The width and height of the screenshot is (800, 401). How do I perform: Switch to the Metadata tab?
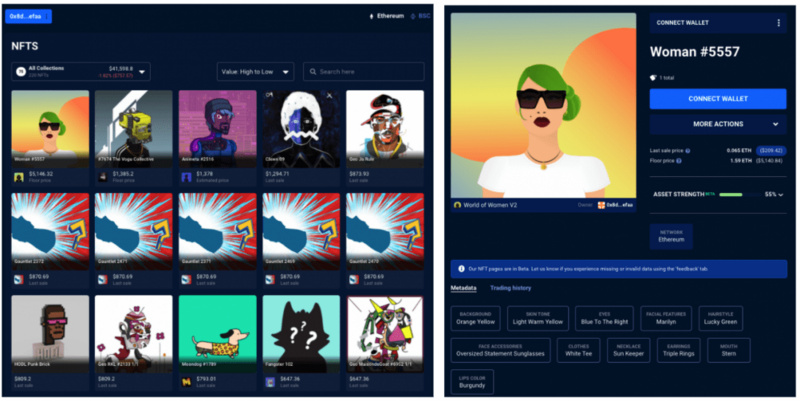pos(463,288)
